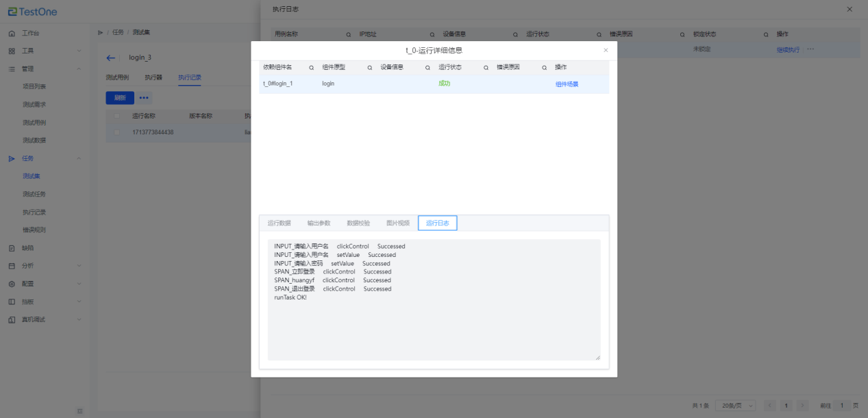
Task: Expand the 分析 sidebar menu chevron
Action: (x=79, y=266)
